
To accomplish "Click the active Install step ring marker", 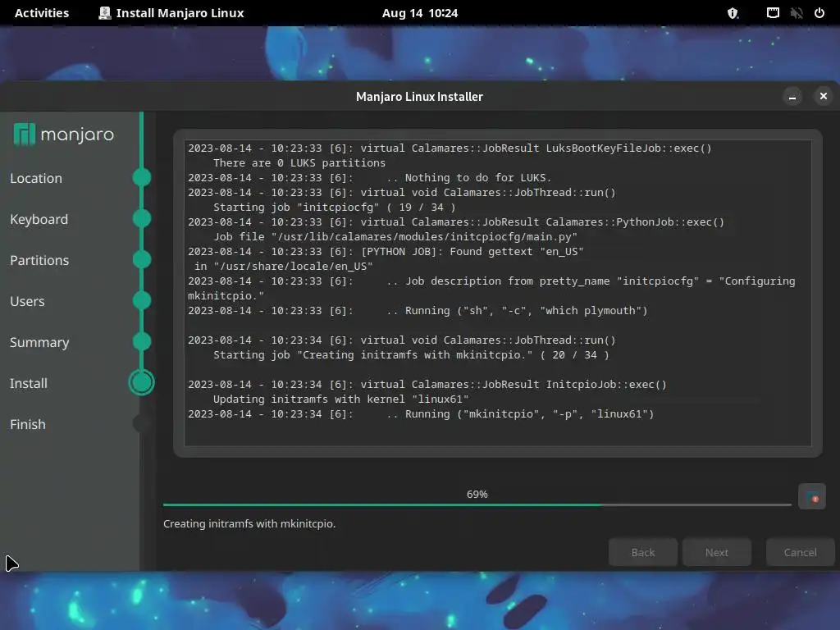I will [x=141, y=382].
